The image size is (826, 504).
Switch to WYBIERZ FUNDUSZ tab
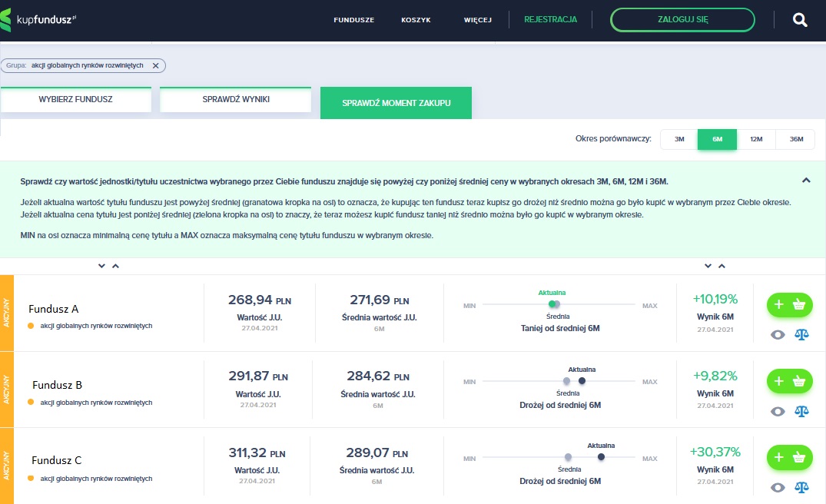pyautogui.click(x=76, y=100)
